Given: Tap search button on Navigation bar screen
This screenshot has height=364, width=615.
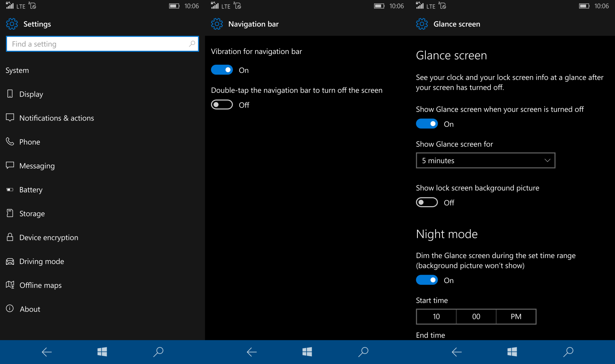Looking at the screenshot, I should point(363,352).
